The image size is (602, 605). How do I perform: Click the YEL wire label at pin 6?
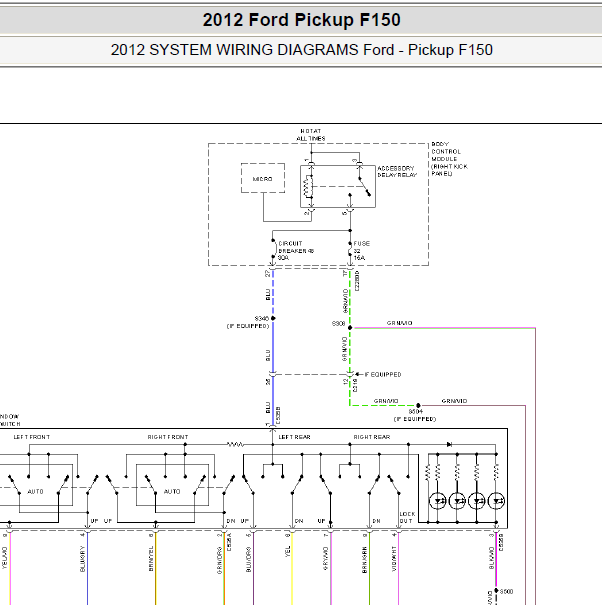287,551
